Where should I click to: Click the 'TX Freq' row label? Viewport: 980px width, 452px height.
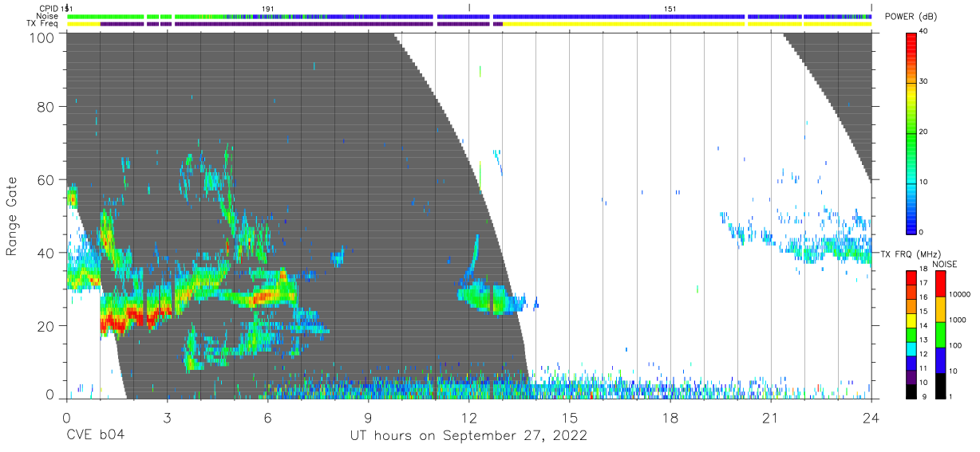pos(42,24)
